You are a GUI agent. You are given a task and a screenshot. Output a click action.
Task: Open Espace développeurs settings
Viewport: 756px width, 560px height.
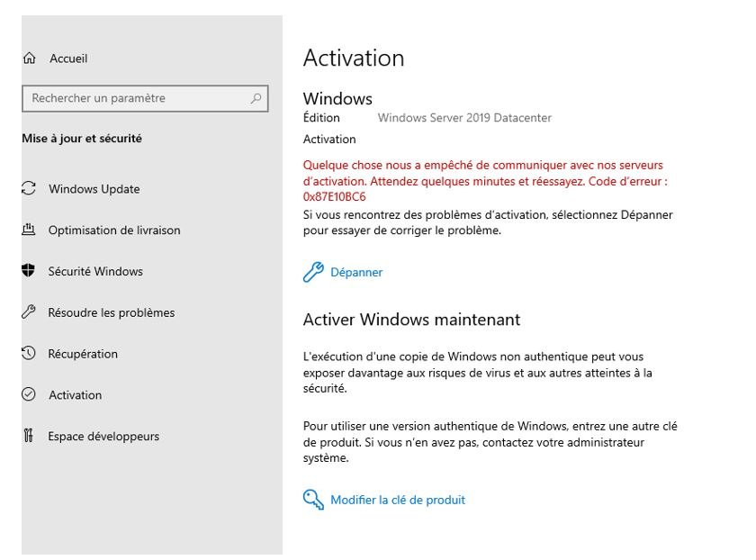103,436
